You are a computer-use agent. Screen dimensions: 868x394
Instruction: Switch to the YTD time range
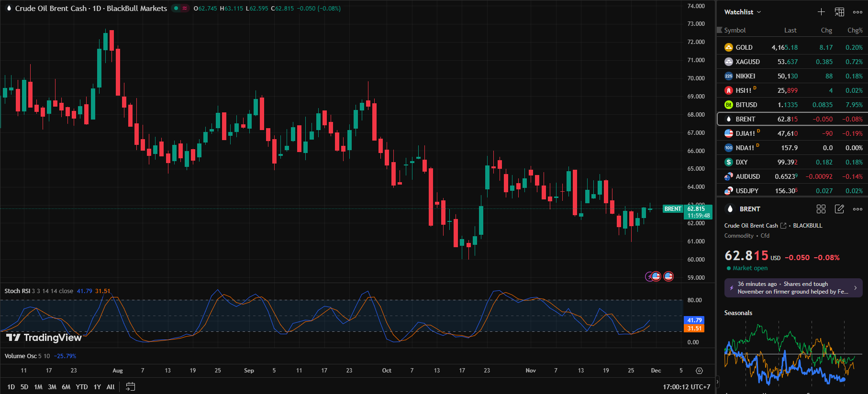pos(82,387)
